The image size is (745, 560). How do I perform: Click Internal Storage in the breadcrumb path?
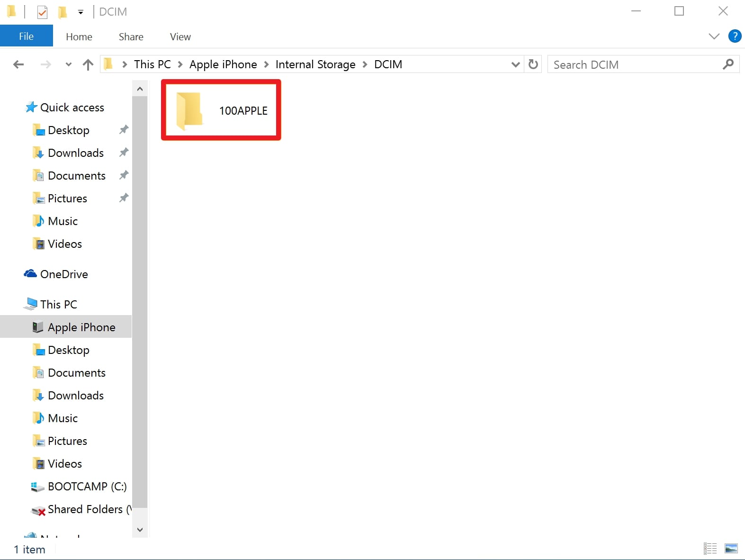tap(315, 64)
